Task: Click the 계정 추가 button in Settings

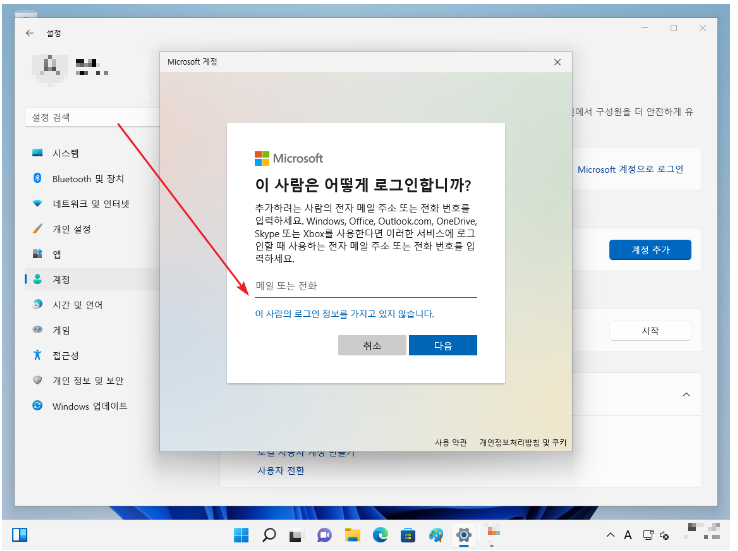Action: click(x=650, y=250)
